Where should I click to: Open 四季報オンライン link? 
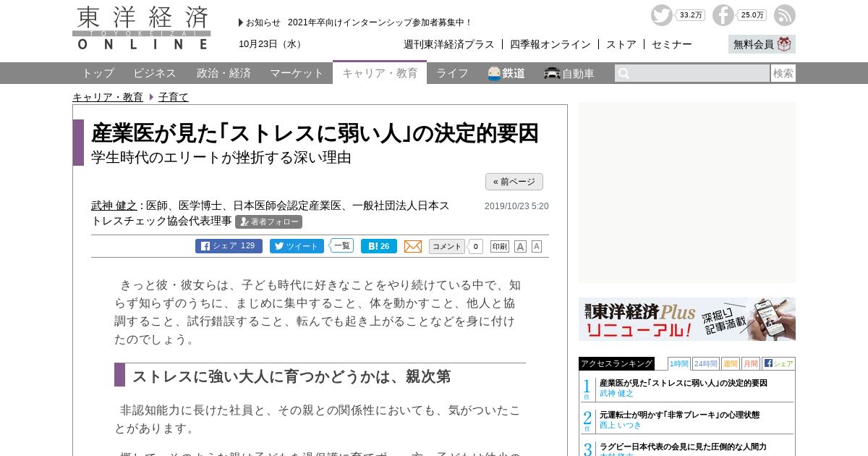[x=550, y=44]
